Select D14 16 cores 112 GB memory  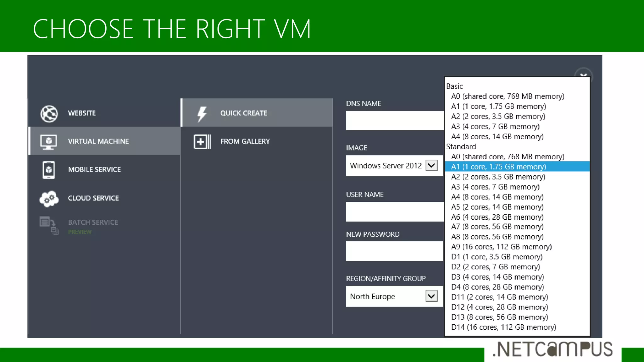click(x=517, y=327)
